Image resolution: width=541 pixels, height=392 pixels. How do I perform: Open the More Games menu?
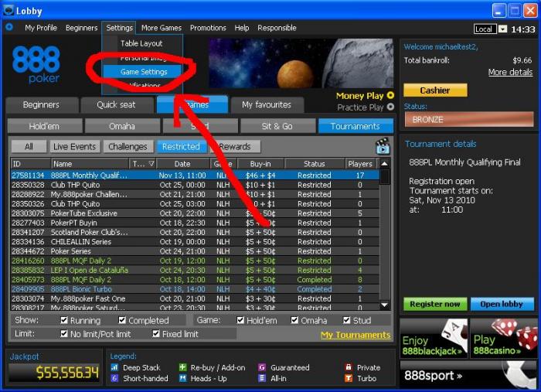tap(161, 28)
